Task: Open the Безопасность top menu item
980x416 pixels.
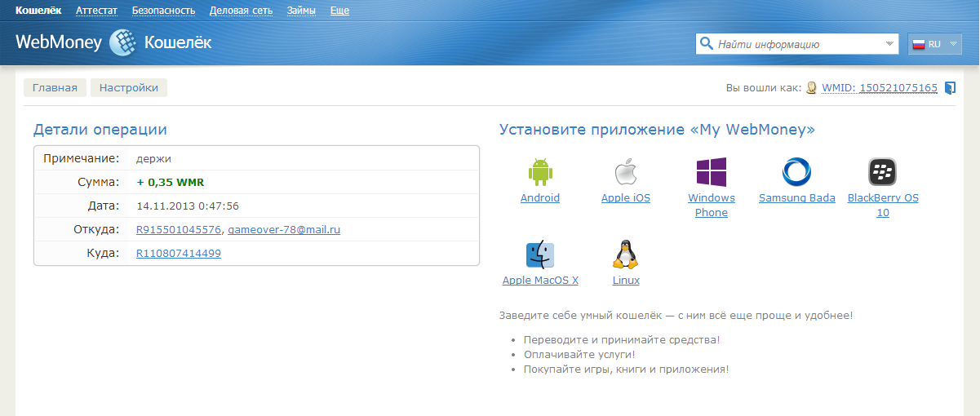Action: (163, 11)
